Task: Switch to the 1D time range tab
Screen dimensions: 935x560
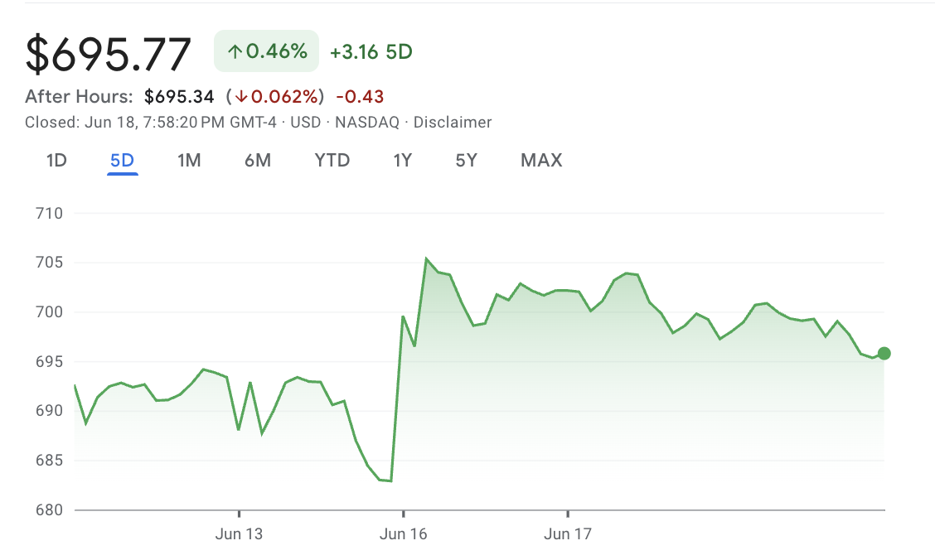Action: point(56,160)
